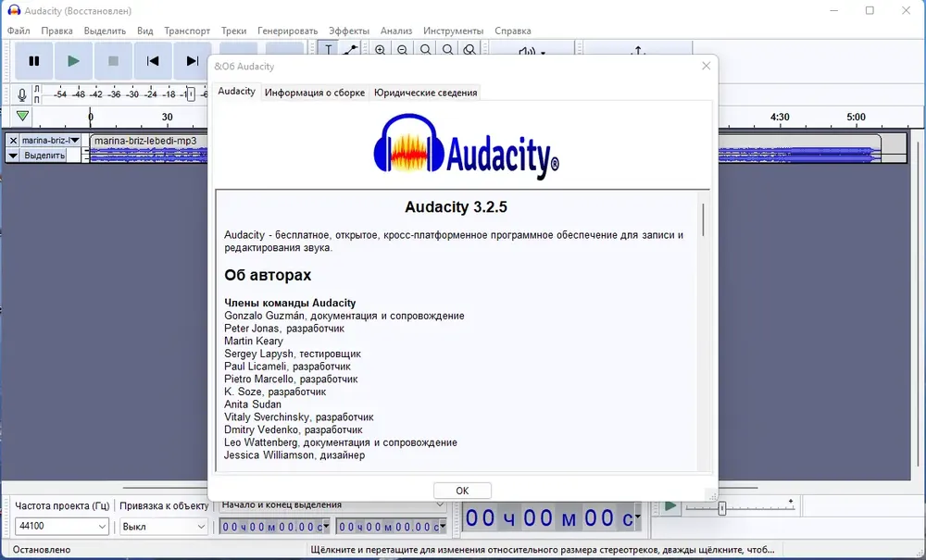926x560 pixels.
Task: Skip to end of the track
Action: 192,61
